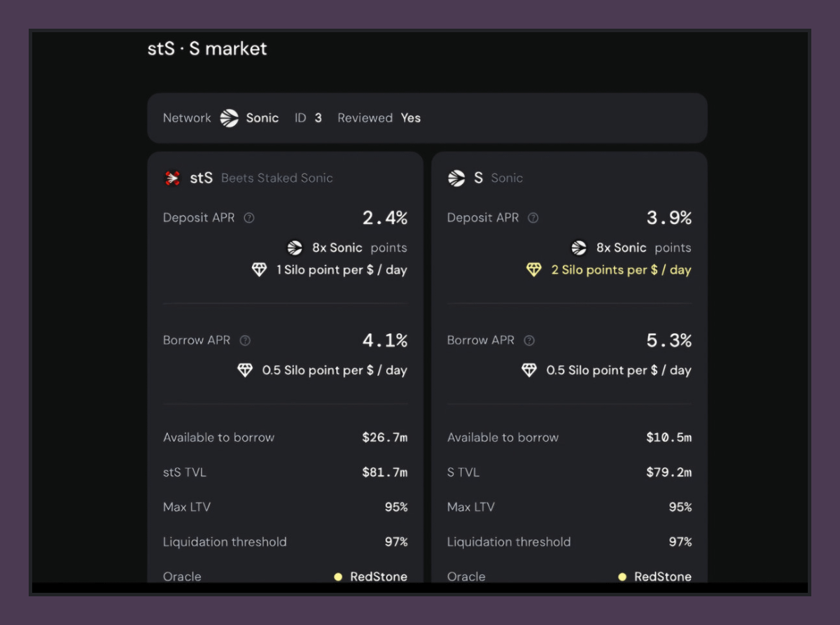Click the yellow Silo diamond icon

click(534, 270)
